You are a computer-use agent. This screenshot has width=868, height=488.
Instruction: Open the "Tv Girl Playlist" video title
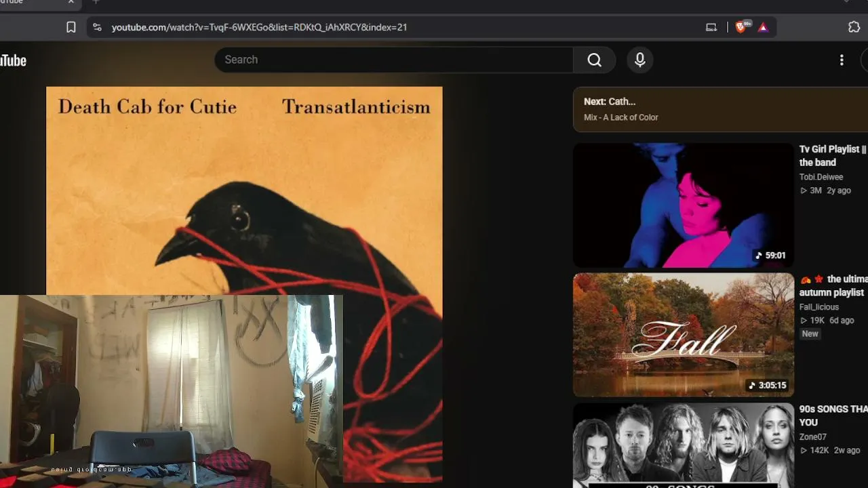(x=833, y=156)
